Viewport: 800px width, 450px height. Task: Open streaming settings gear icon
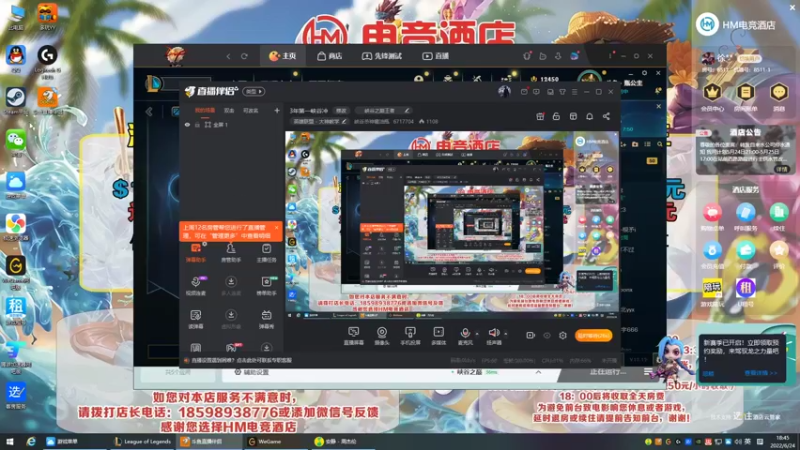[x=563, y=335]
